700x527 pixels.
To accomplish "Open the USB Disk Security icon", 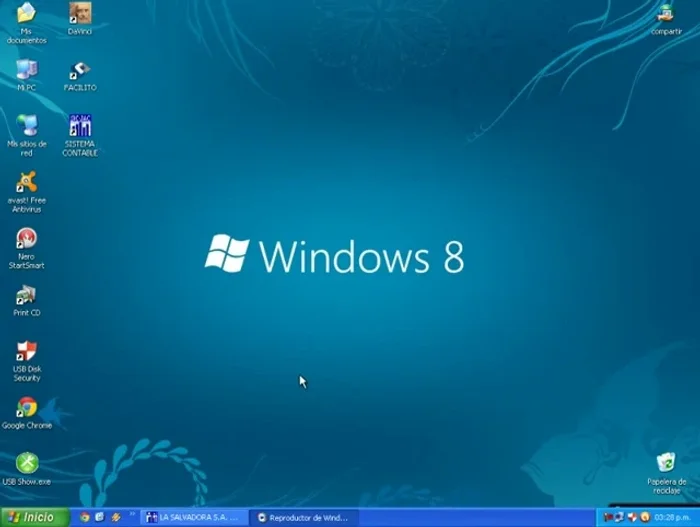I will pos(26,351).
